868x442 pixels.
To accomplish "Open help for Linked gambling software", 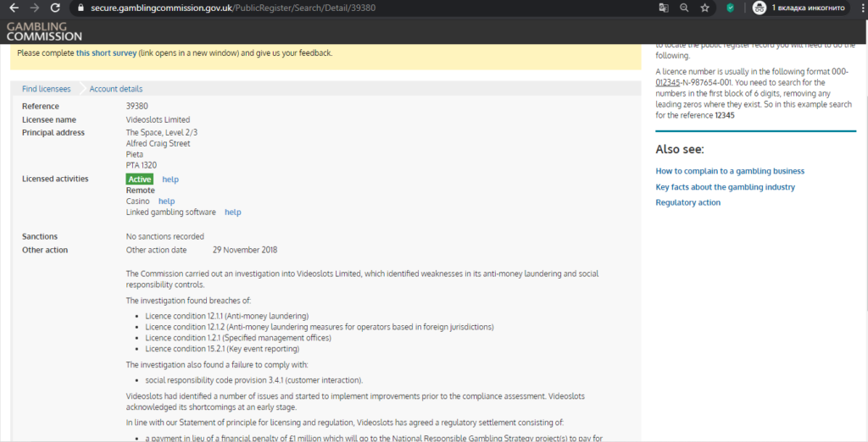I will pos(232,213).
